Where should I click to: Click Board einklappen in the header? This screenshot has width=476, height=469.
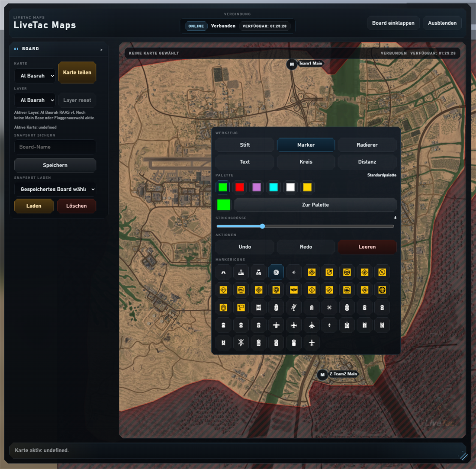tap(393, 23)
